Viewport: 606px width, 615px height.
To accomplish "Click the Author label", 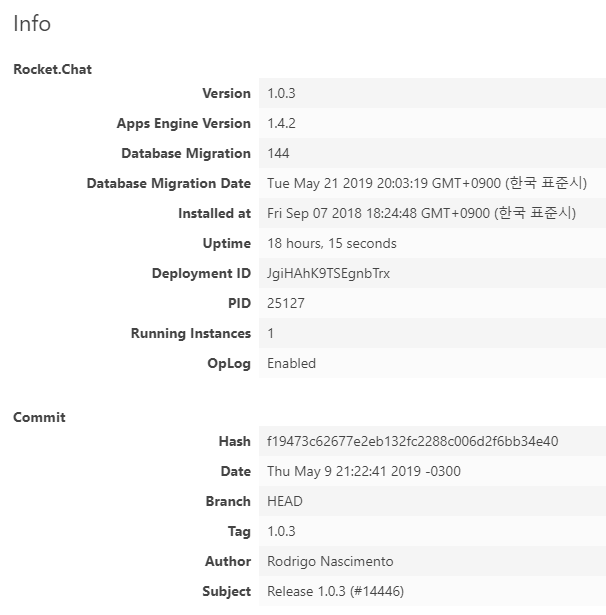I will click(x=228, y=561).
